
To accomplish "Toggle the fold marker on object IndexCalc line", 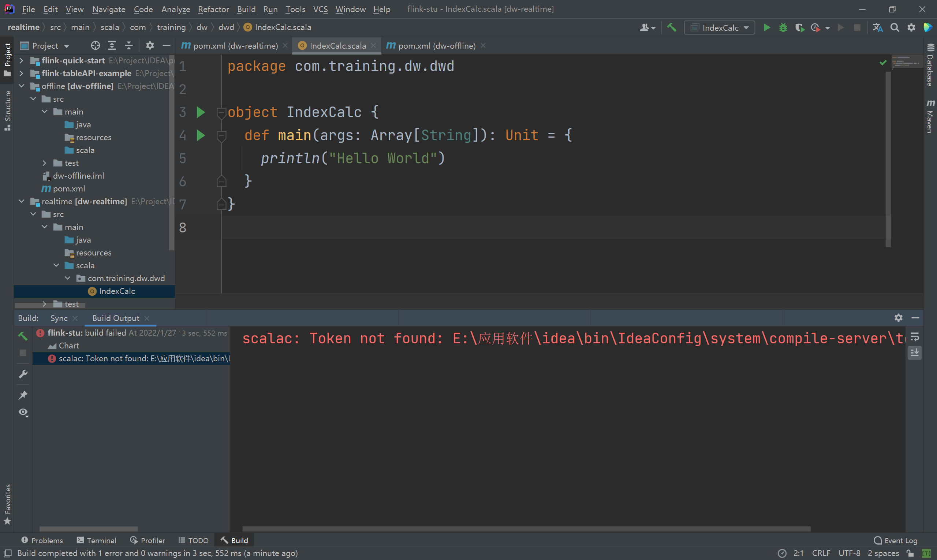I will click(x=221, y=112).
